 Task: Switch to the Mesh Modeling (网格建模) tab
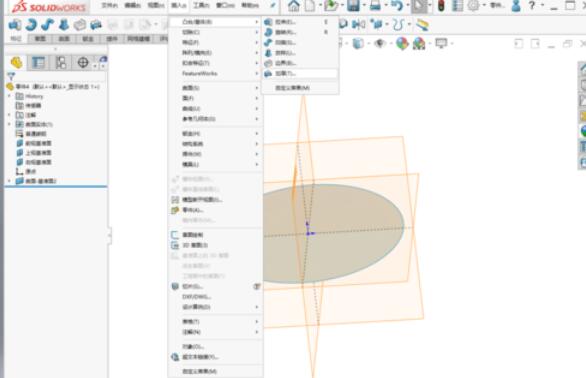pyautogui.click(x=139, y=39)
